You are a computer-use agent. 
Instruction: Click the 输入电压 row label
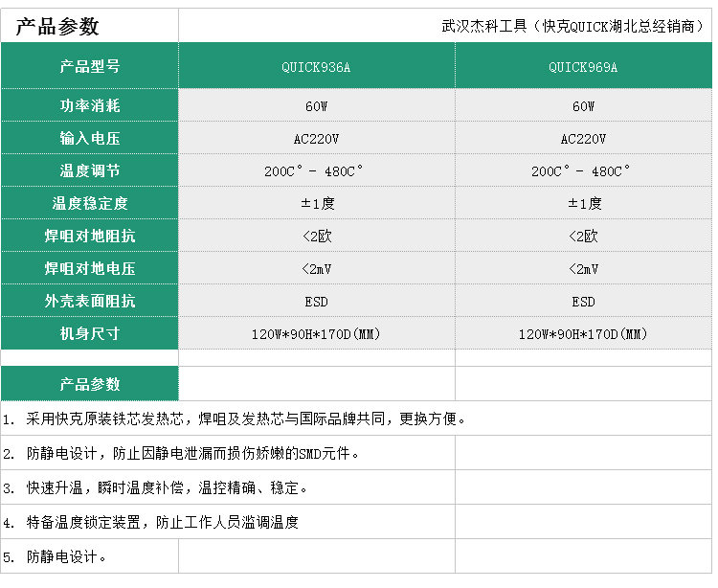90,138
